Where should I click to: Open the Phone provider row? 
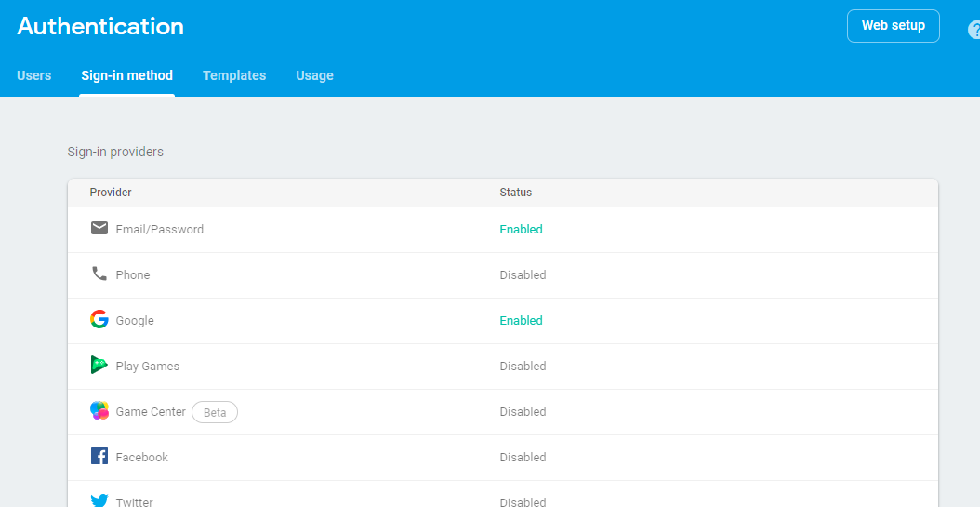click(x=503, y=275)
